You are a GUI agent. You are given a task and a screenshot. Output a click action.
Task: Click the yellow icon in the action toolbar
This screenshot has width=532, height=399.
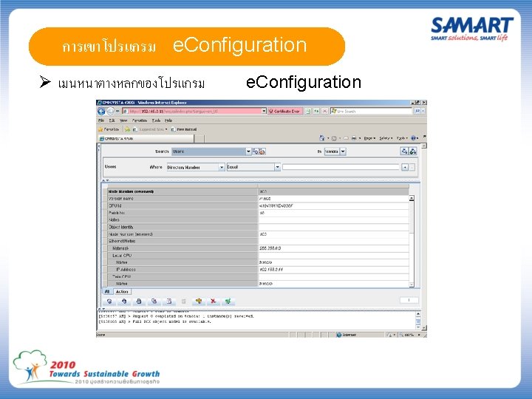[x=199, y=301]
